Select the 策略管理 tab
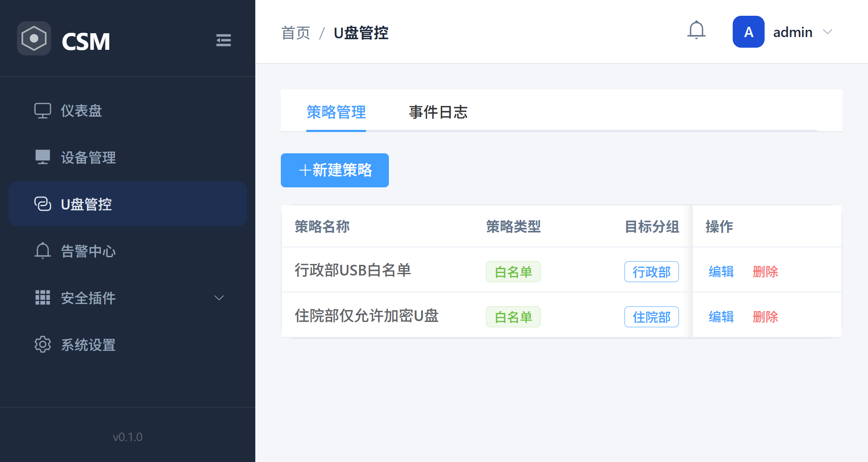 tap(336, 112)
